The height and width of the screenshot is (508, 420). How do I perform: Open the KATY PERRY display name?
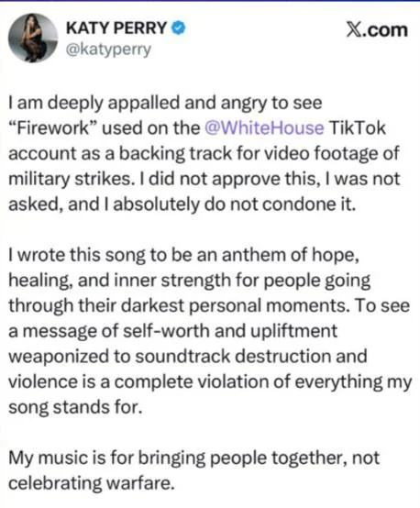click(x=116, y=28)
